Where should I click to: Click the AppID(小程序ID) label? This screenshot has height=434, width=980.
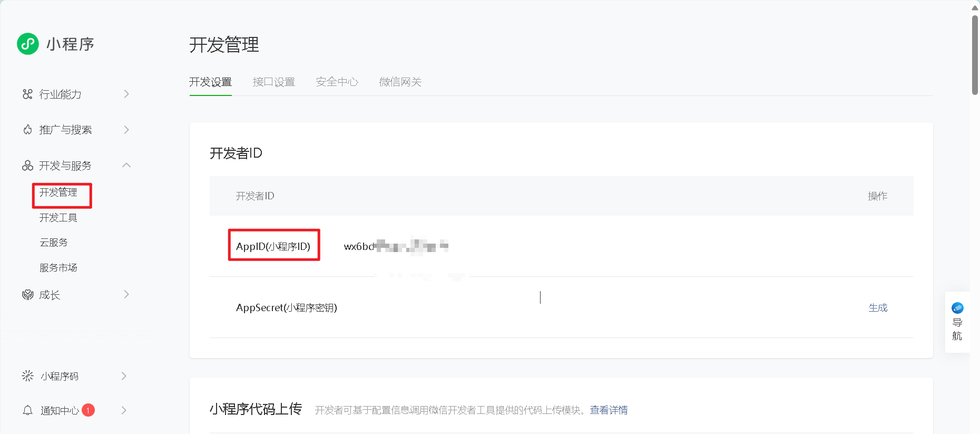click(x=273, y=246)
